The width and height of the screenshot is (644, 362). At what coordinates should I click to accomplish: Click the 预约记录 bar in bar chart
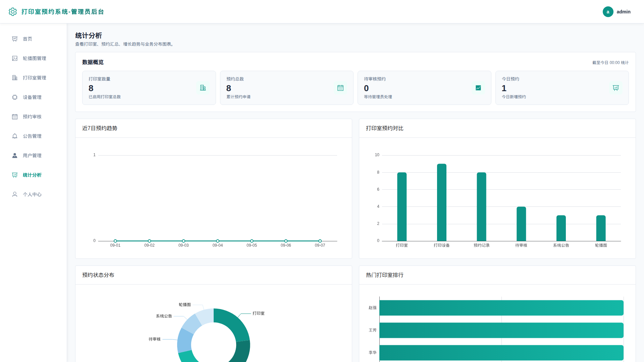click(x=481, y=206)
